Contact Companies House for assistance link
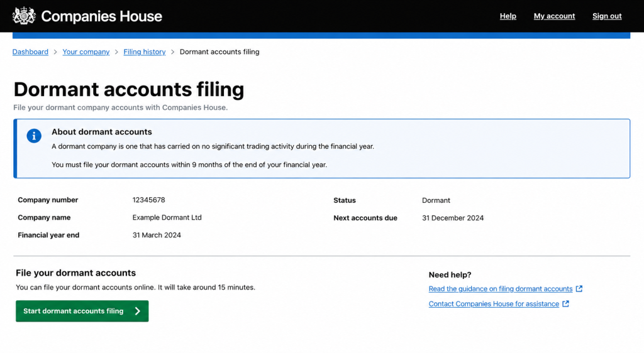This screenshot has width=644, height=353. [x=494, y=304]
